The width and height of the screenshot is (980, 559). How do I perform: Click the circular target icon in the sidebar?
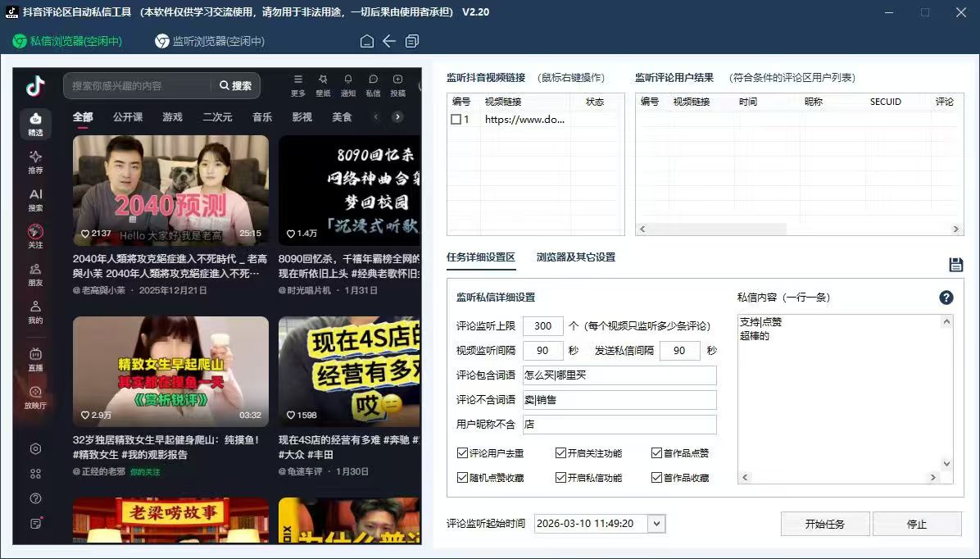(35, 449)
